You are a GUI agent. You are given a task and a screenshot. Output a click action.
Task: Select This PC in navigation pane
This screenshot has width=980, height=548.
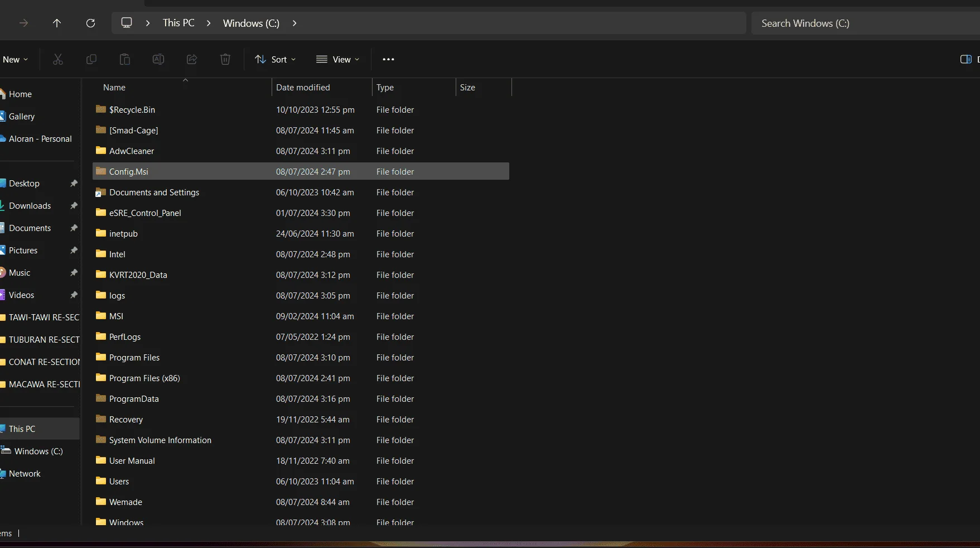[x=22, y=429]
